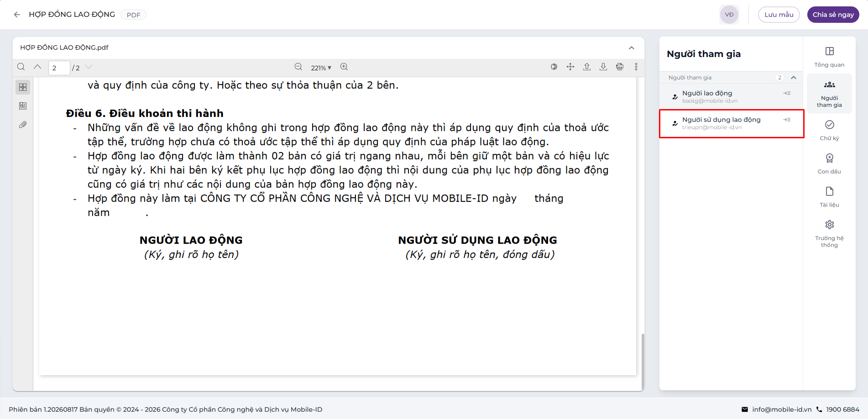Viewport: 868px width, 419px height.
Task: Open the Trường hệ thống tab
Action: pyautogui.click(x=829, y=234)
